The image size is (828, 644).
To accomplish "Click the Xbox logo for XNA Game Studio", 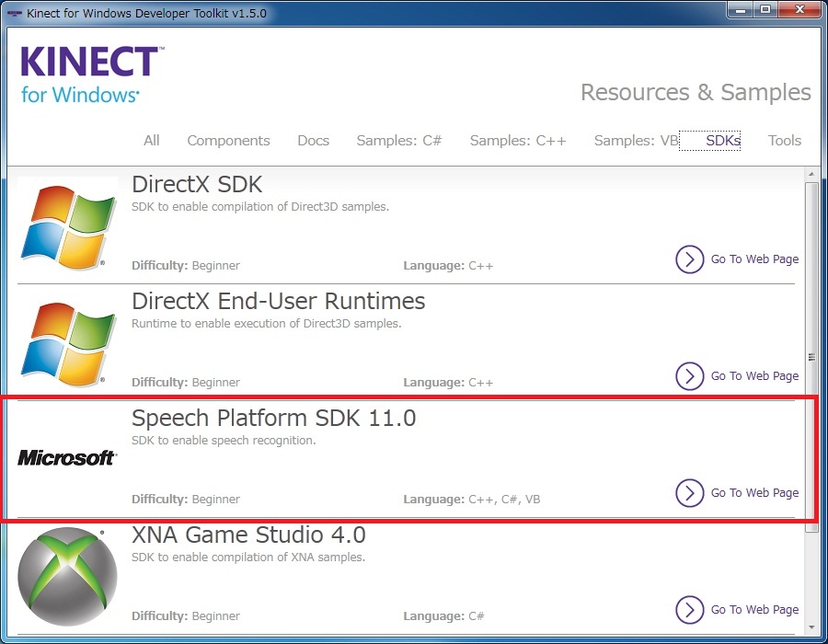I will 67,577.
